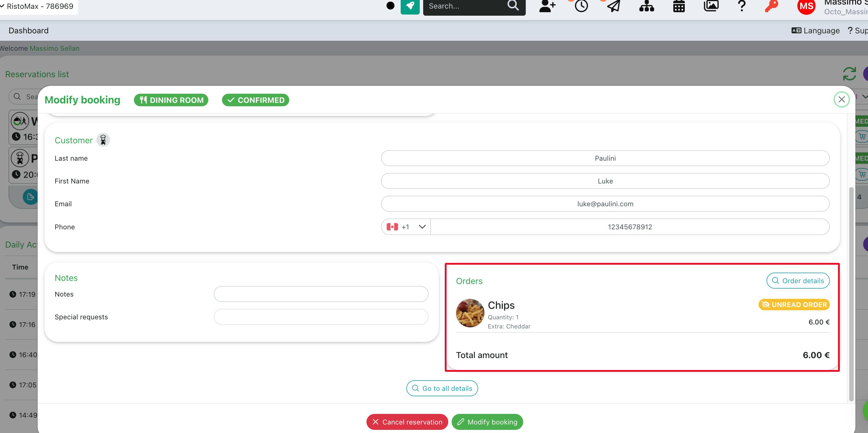The width and height of the screenshot is (868, 433).
Task: Click the walk-in icon on the first reservation row
Action: (x=20, y=120)
